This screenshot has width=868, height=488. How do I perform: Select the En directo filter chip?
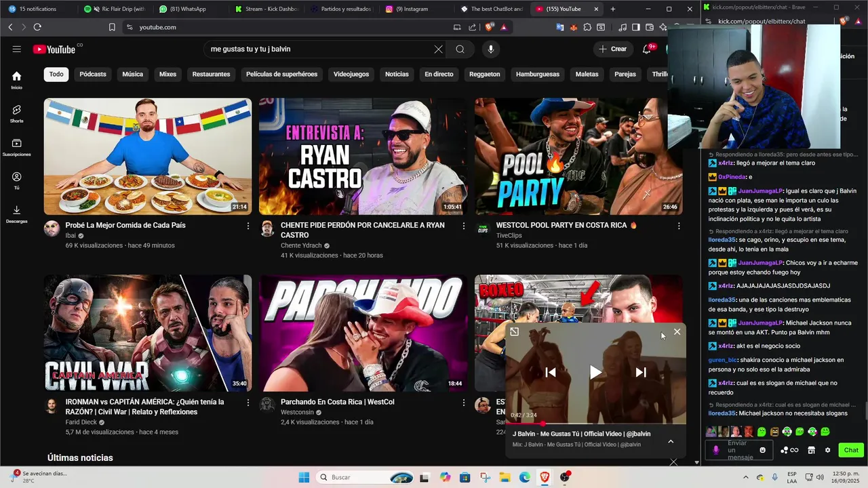coord(439,74)
